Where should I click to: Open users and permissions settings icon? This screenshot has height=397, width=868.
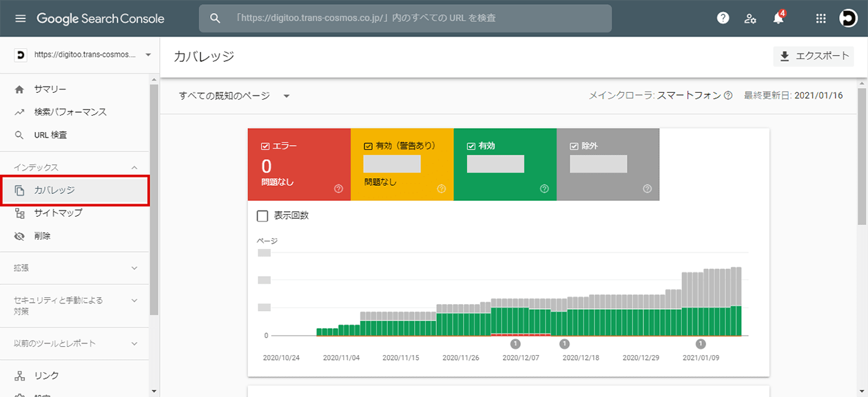coord(750,19)
